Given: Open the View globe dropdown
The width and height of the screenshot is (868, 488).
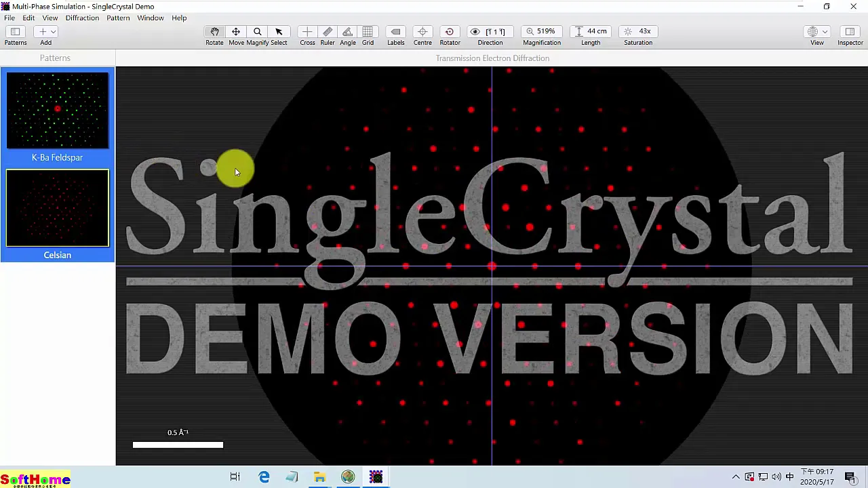Looking at the screenshot, I should click(x=817, y=31).
